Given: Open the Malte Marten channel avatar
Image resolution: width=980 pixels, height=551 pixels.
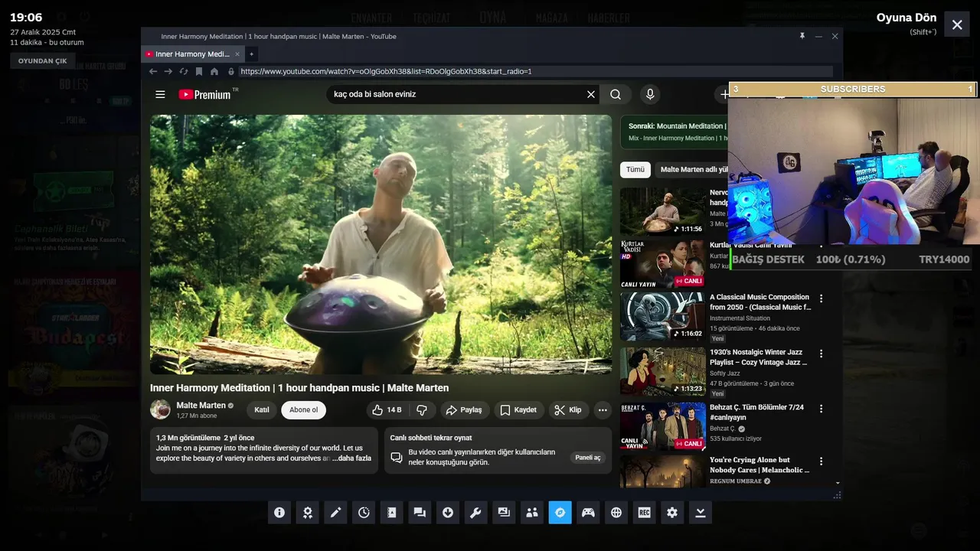Looking at the screenshot, I should click(160, 409).
